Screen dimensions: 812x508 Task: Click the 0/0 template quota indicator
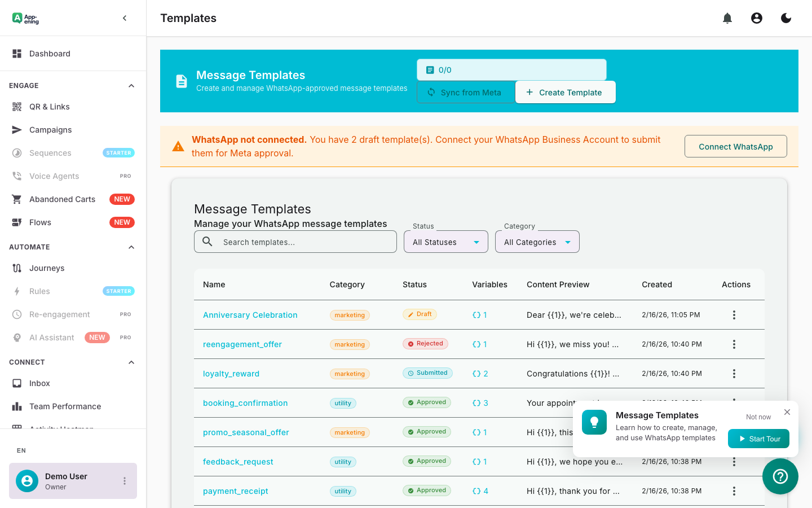click(511, 69)
